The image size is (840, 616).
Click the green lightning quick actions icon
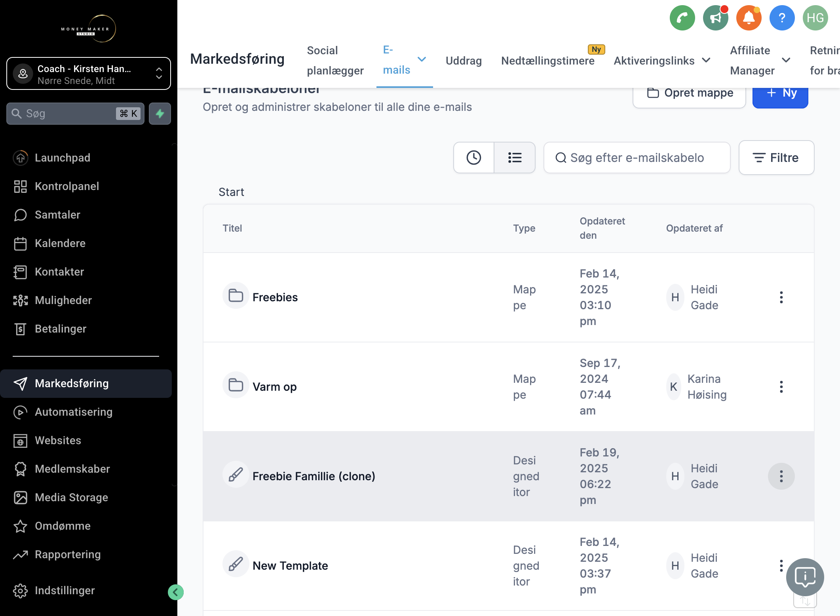click(160, 114)
